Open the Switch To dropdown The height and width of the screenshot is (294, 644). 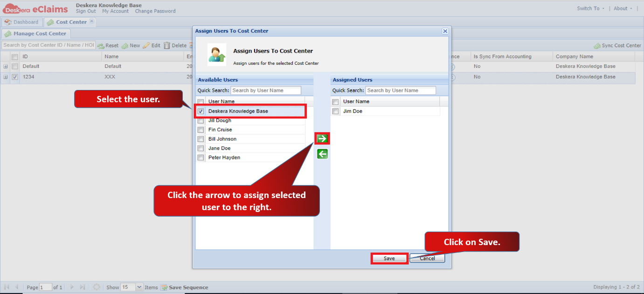coord(590,8)
